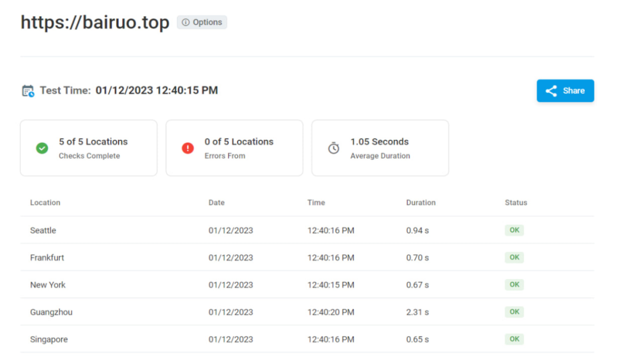Click the 5 of 5 Locations card
643x364 pixels.
pos(89,148)
